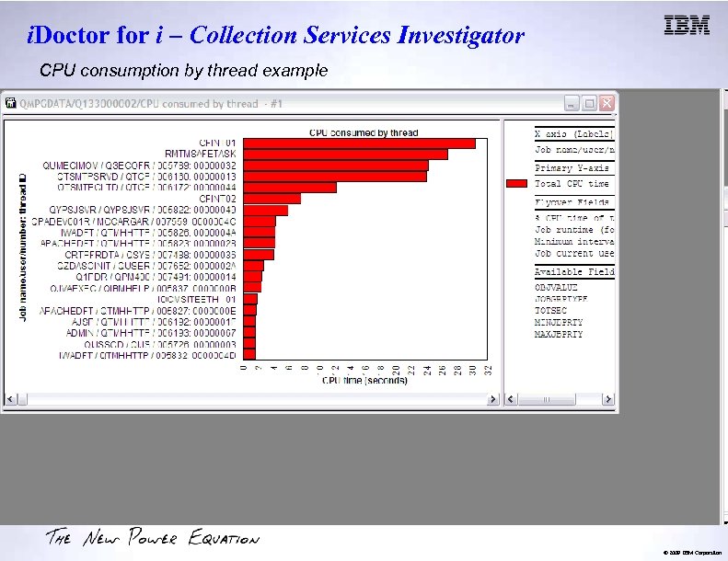Click the CPU time (seconds) axis title
The height and width of the screenshot is (561, 728).
point(364,381)
